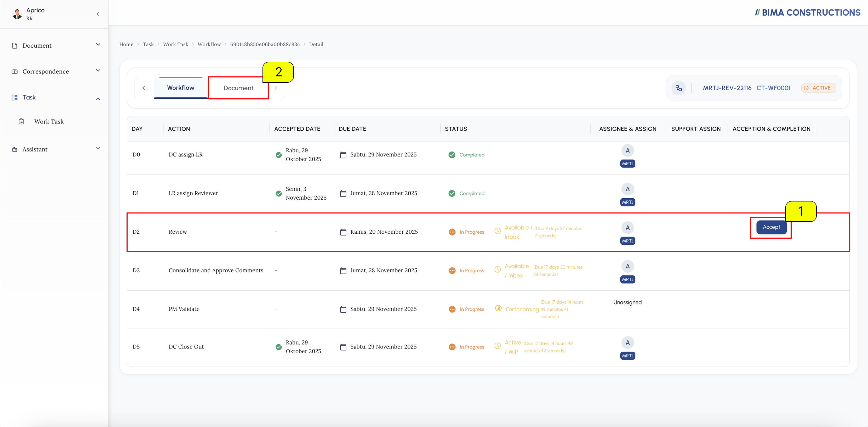Click the calendar icon in the D2 Review row
Viewport: 868px width, 427px height.
[x=343, y=232]
